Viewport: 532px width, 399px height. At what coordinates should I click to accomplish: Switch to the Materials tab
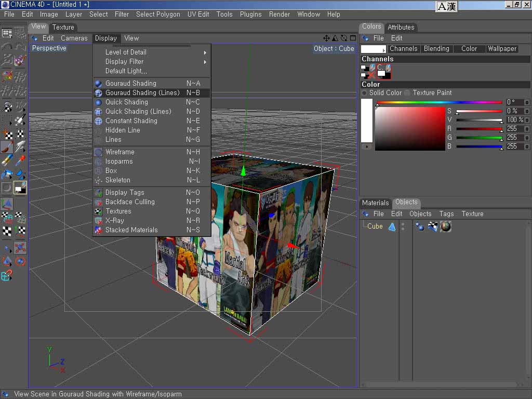pos(375,203)
